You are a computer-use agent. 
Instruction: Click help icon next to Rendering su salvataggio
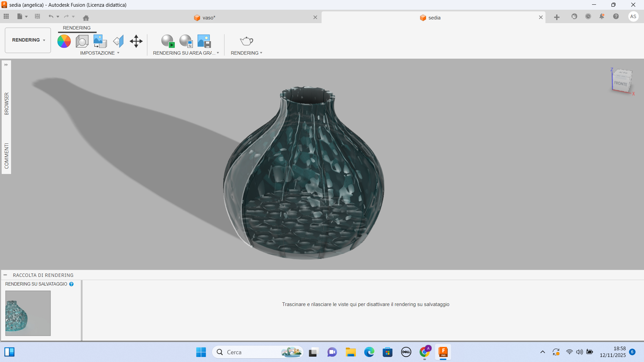tap(71, 284)
